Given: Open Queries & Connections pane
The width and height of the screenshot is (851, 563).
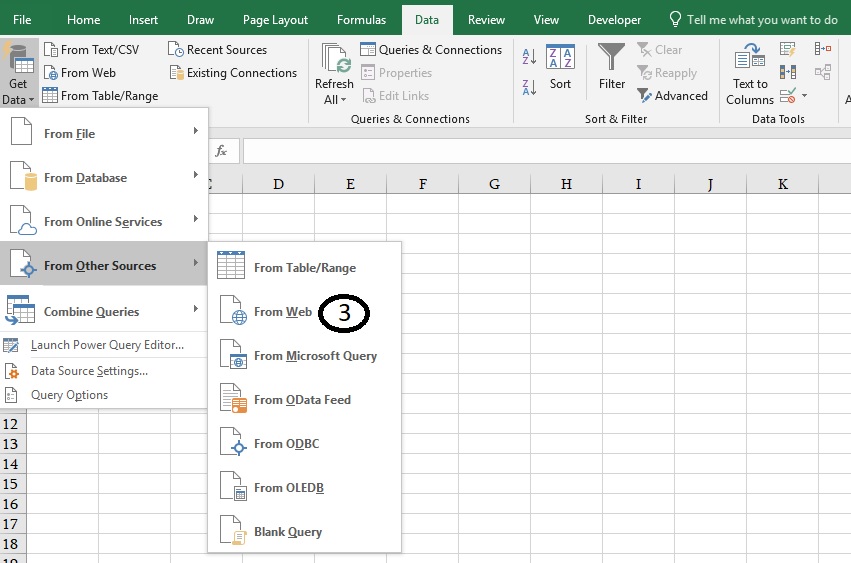Looking at the screenshot, I should pos(431,49).
